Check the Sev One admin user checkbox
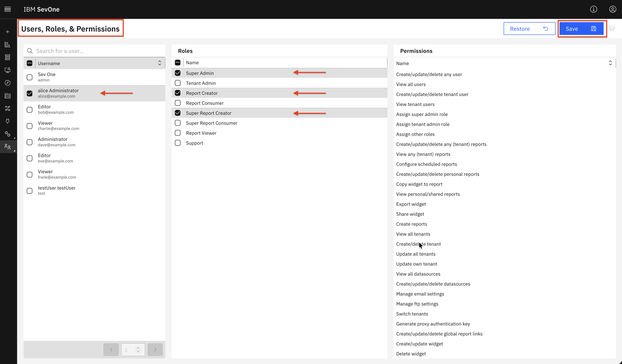This screenshot has height=364, width=622. 29,77
